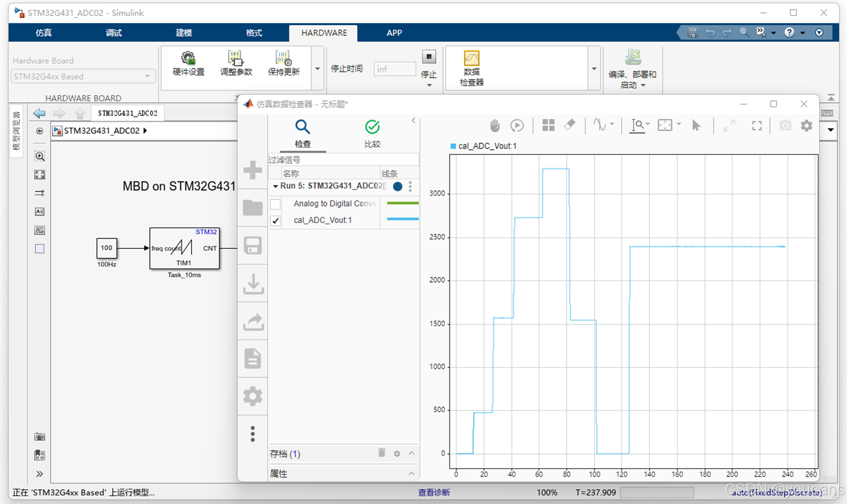This screenshot has height=504, width=847.
Task: Click the plus icon in the inspector sidebar
Action: (253, 170)
